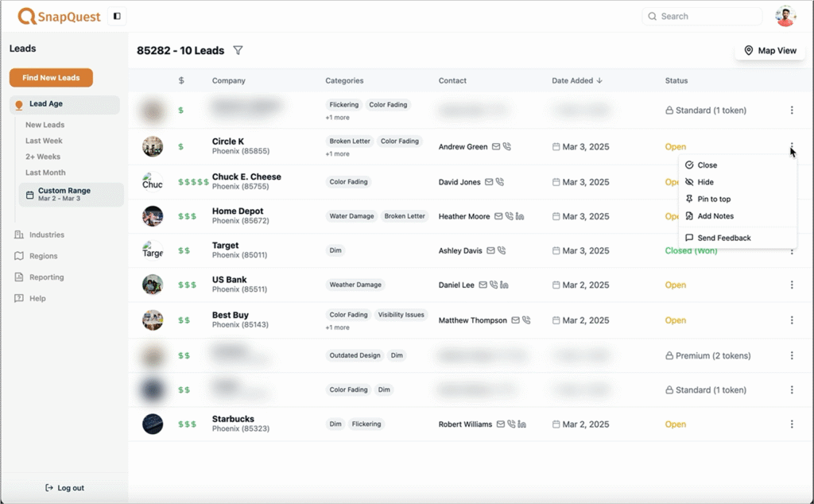The width and height of the screenshot is (814, 504).
Task: Open three-dot menu for Premium (2 tokens) lead
Action: [x=792, y=355]
